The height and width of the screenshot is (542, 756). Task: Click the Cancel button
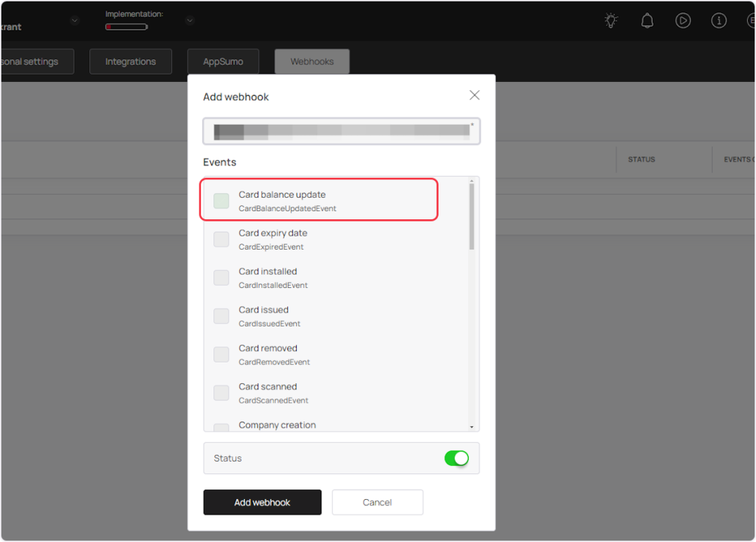377,502
